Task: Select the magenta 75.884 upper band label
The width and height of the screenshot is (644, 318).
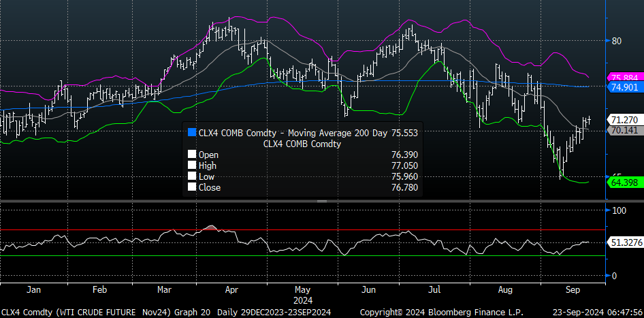Action: pyautogui.click(x=625, y=78)
